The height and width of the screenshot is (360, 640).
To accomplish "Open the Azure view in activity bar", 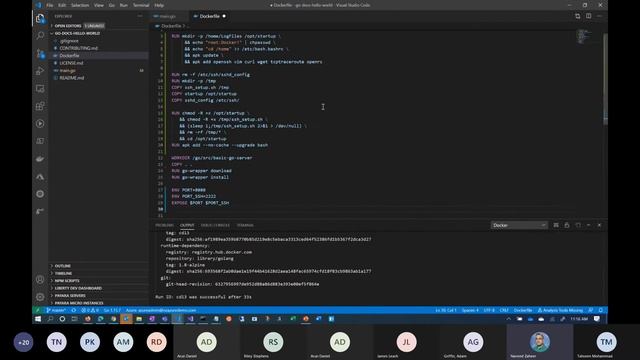I will 40,176.
